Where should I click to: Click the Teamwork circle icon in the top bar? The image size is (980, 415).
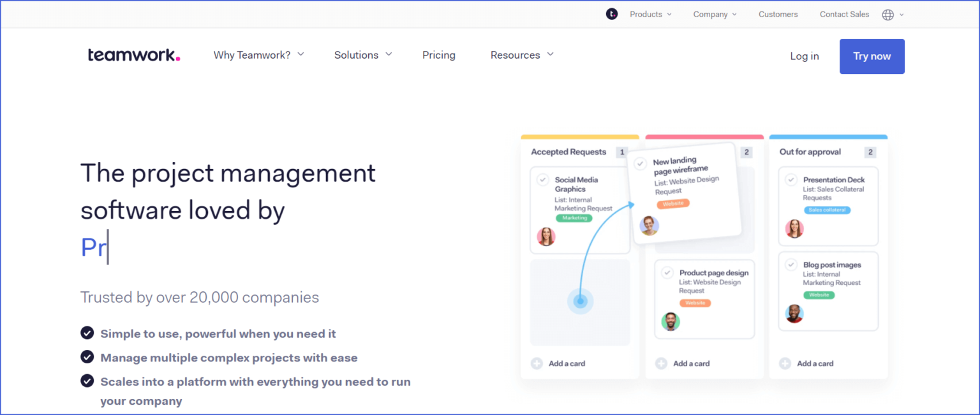pyautogui.click(x=612, y=13)
